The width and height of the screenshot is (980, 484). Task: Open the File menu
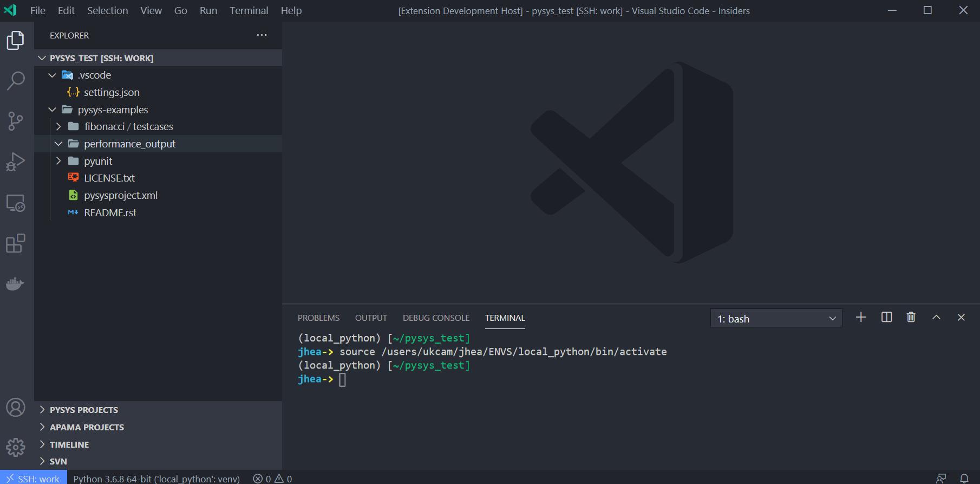click(38, 10)
